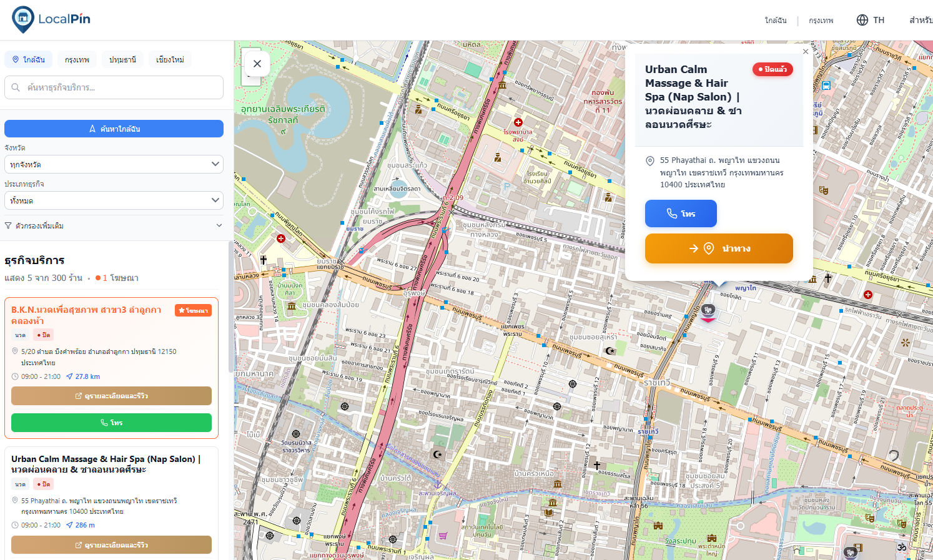Open กรุงเทพ in the top navigation
This screenshot has height=560, width=933.
click(821, 21)
